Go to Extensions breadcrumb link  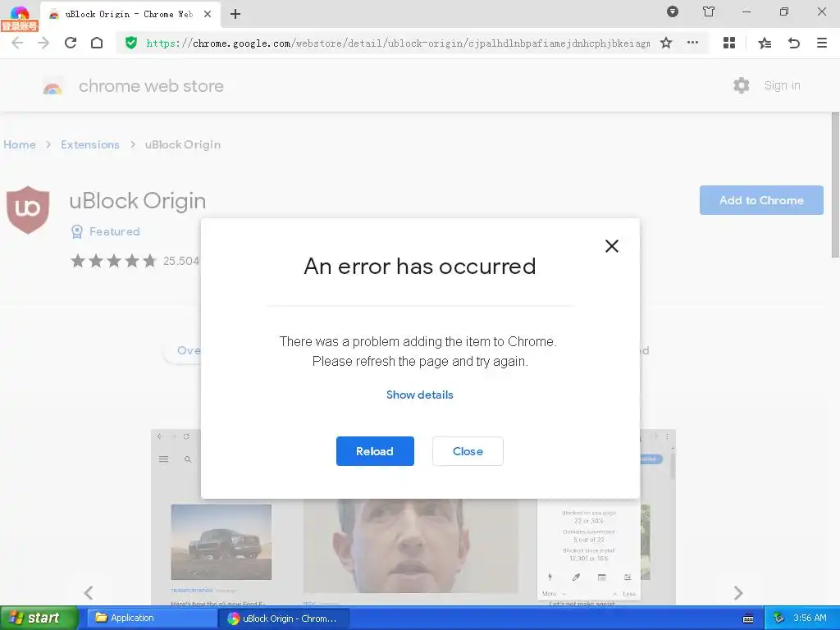[x=90, y=144]
